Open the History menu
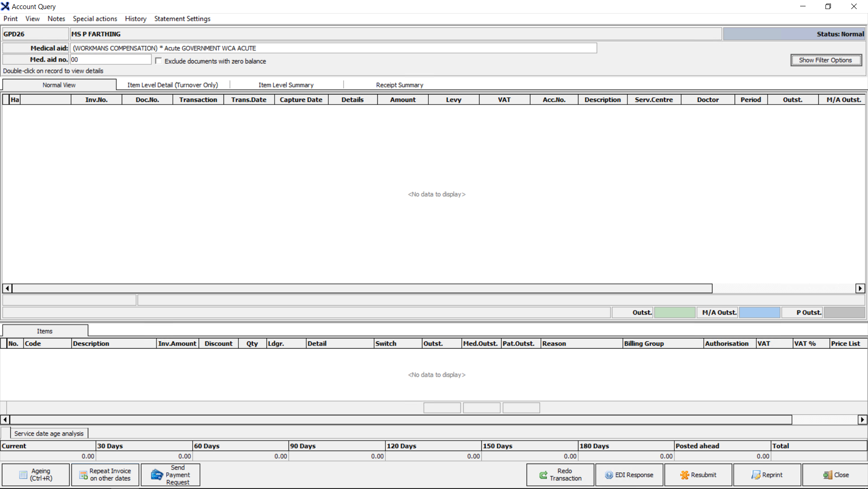The width and height of the screenshot is (868, 489). click(x=136, y=19)
